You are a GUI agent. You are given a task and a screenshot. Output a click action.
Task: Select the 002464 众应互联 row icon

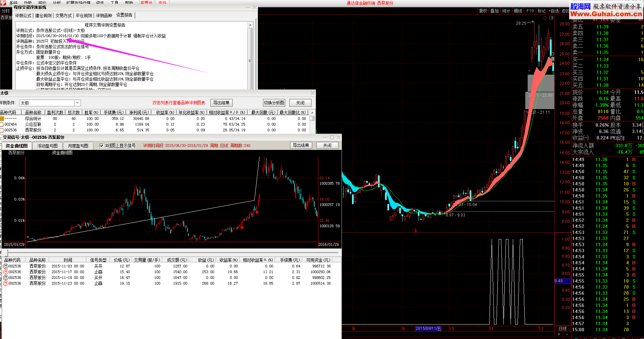[x=2, y=124]
